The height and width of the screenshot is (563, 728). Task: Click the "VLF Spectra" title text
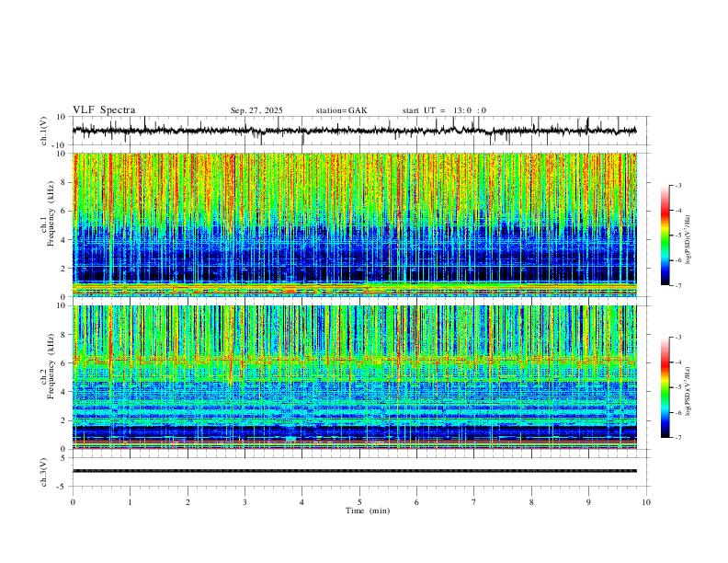[x=104, y=110]
